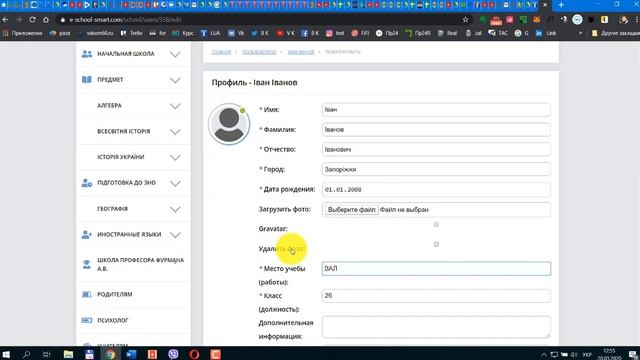
Task: Open a new browser tab
Action: 561,5
